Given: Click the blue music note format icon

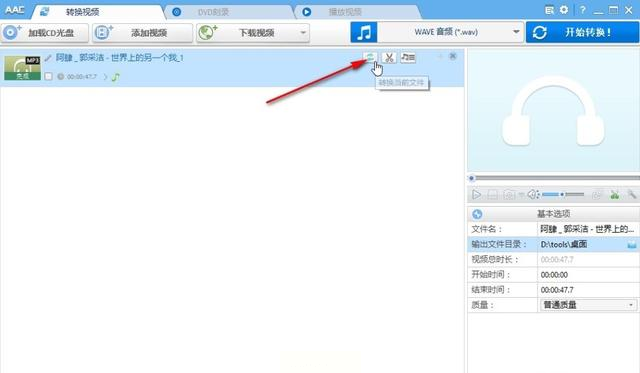Looking at the screenshot, I should coord(364,32).
